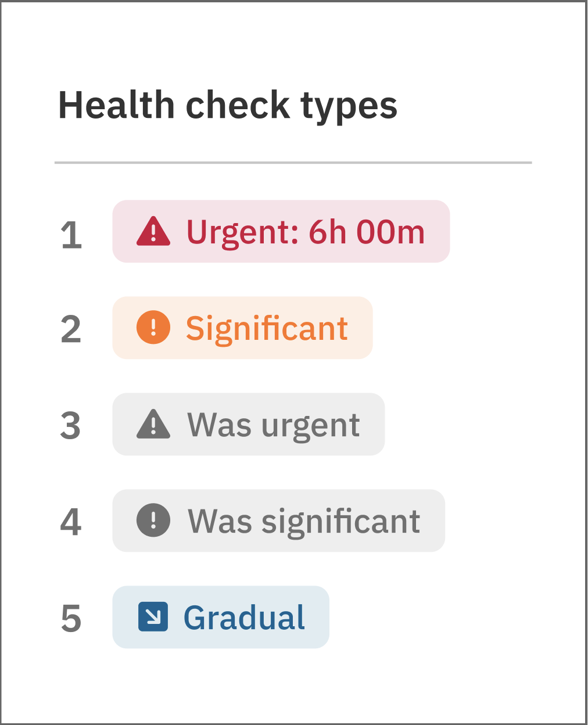Click the word 'significant' in gray badge
This screenshot has height=725, width=588.
pyautogui.click(x=341, y=522)
